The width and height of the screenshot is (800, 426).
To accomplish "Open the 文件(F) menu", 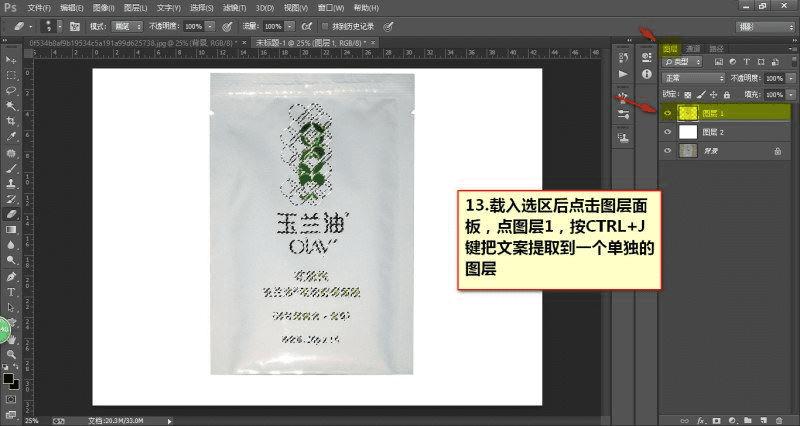I will 39,8.
